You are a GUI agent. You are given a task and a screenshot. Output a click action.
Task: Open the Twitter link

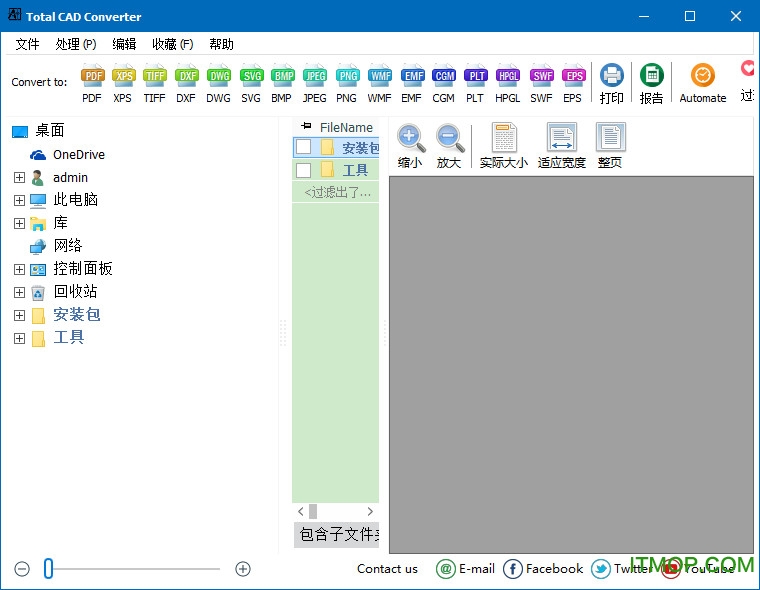point(621,569)
